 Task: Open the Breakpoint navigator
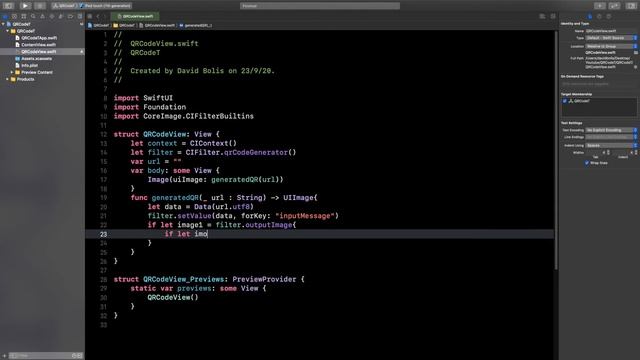coord(71,16)
